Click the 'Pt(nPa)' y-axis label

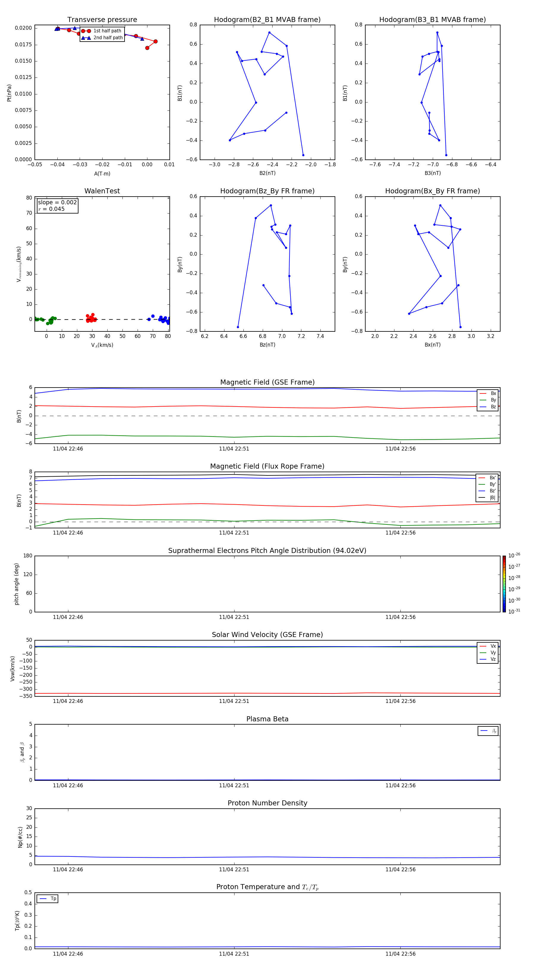9,93
